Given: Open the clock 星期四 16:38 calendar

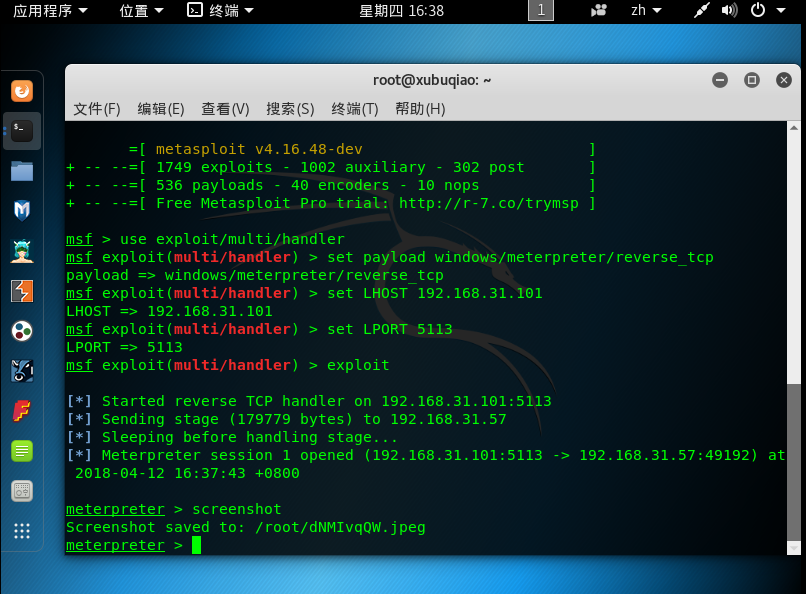Looking at the screenshot, I should (x=401, y=11).
